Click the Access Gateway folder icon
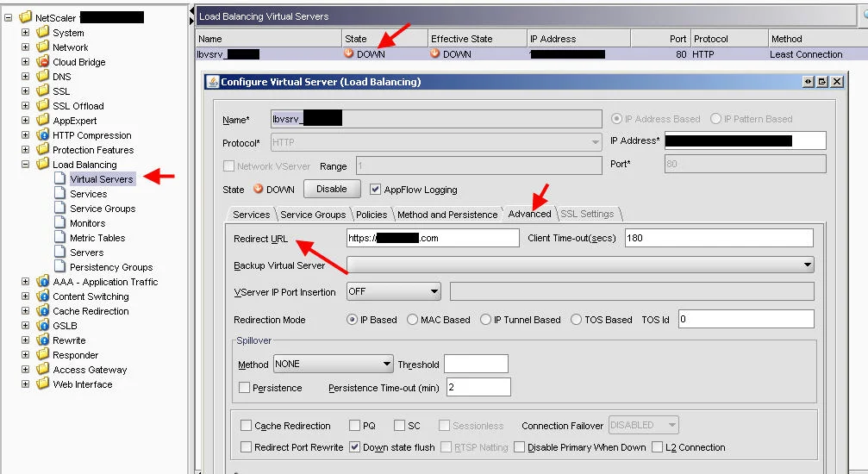The width and height of the screenshot is (868, 474). click(x=42, y=369)
